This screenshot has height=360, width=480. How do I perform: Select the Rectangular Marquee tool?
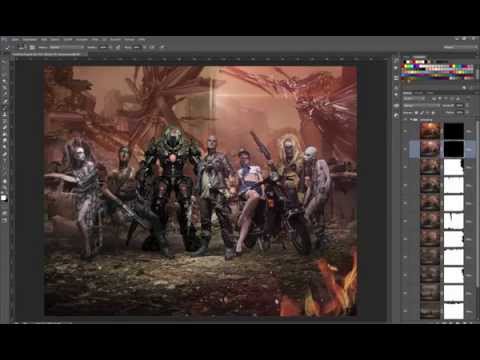(5, 68)
